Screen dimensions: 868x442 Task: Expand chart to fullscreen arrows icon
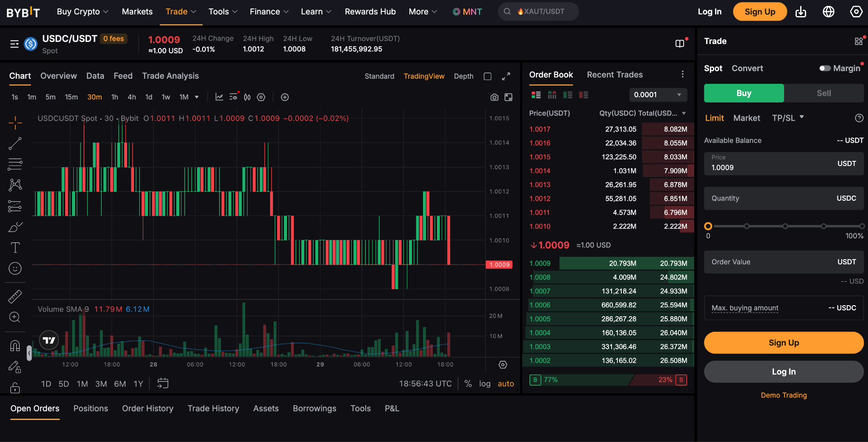pyautogui.click(x=506, y=76)
